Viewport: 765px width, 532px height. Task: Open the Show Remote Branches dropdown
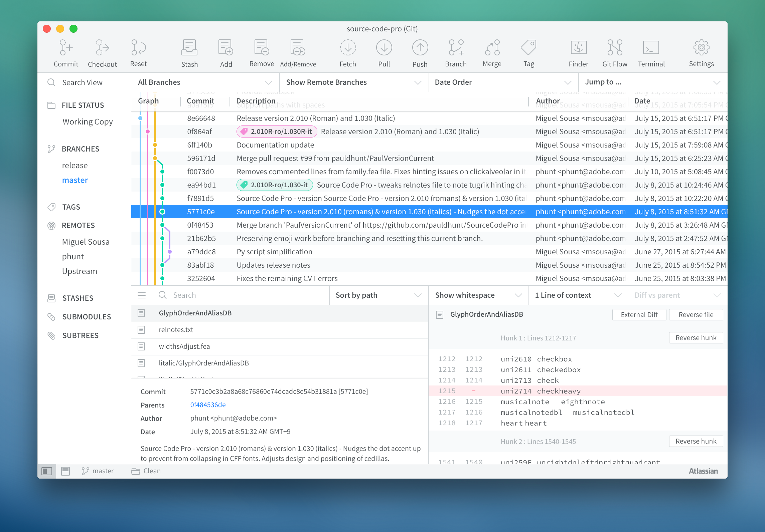354,82
